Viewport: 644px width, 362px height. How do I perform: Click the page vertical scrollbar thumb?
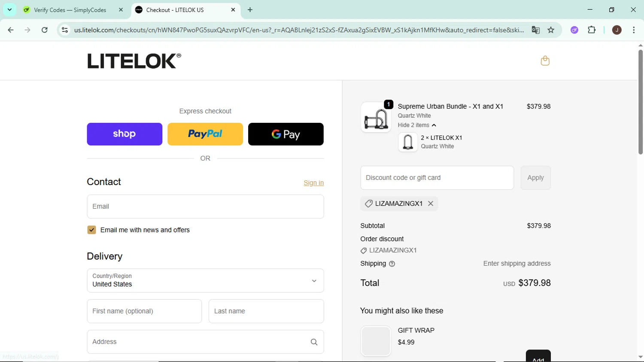[x=640, y=102]
